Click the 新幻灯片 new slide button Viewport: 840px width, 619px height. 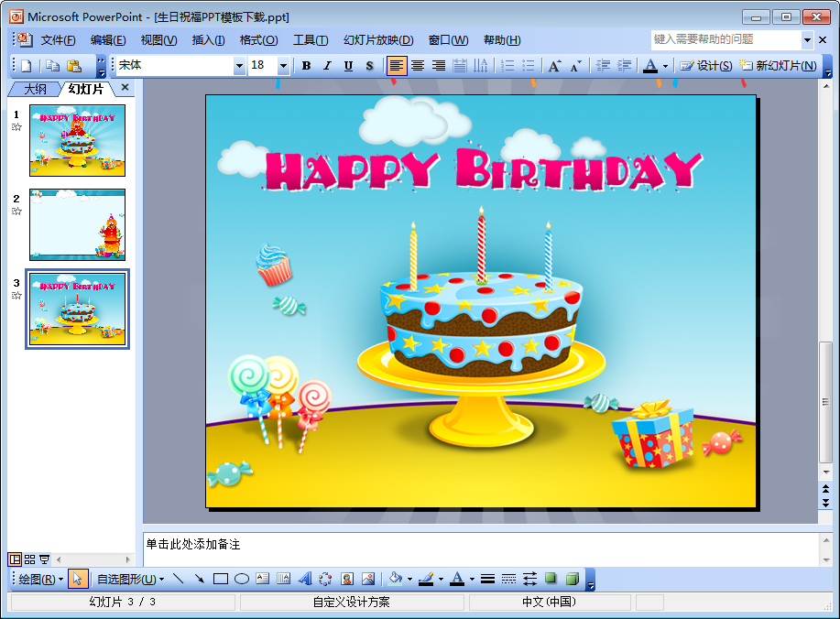[778, 66]
